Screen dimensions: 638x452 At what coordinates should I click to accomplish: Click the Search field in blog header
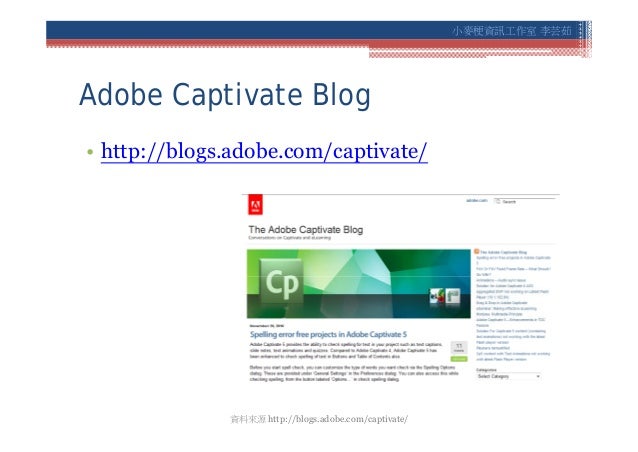pyautogui.click(x=524, y=201)
